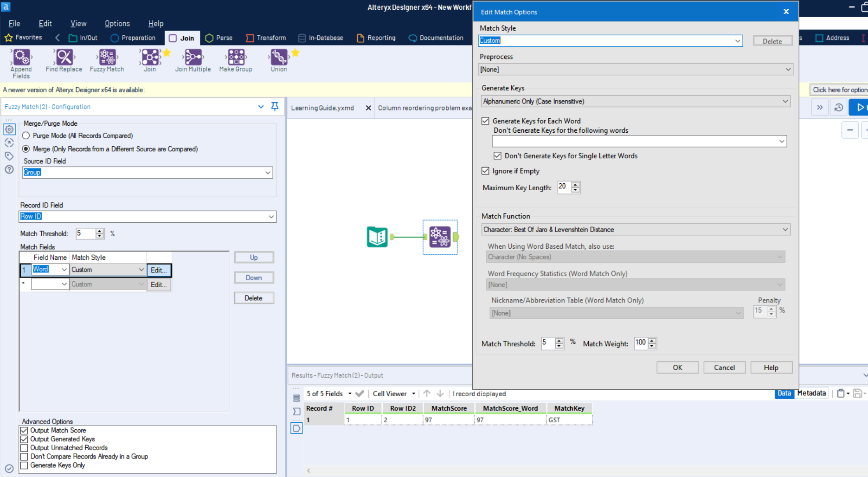This screenshot has height=477, width=868.
Task: Choose the Find Replace tool
Action: (64, 58)
